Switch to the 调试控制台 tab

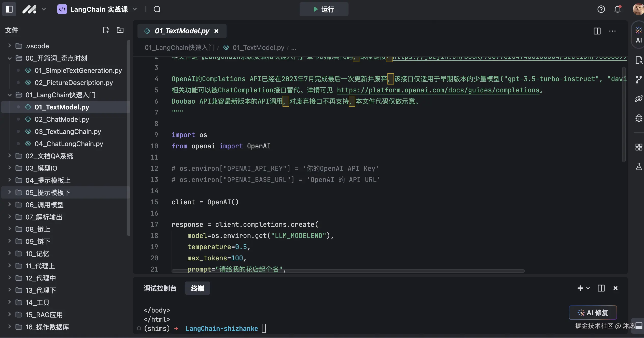coord(160,288)
